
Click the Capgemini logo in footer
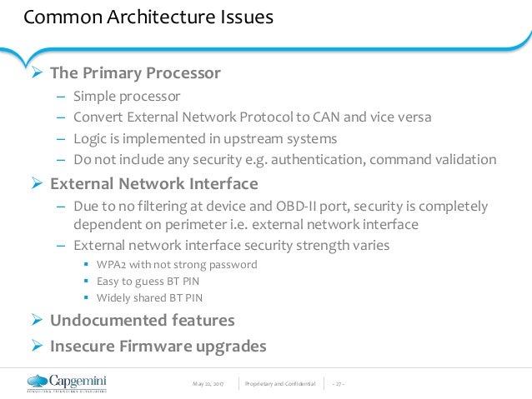tap(67, 383)
